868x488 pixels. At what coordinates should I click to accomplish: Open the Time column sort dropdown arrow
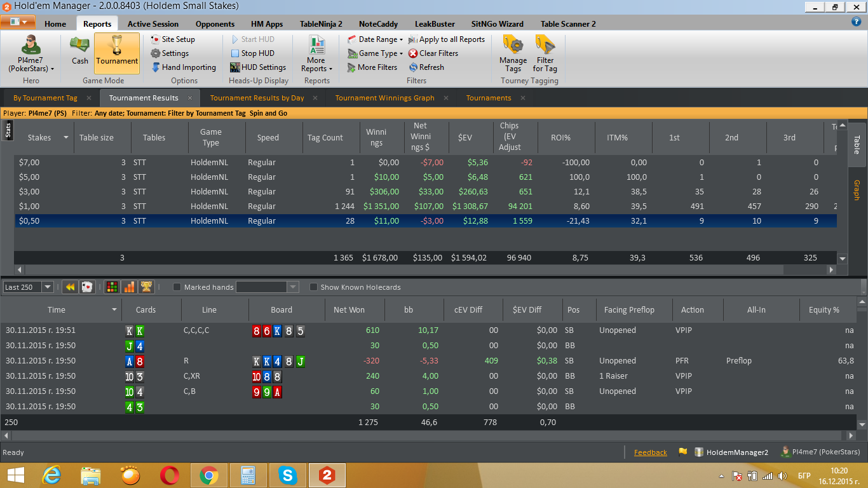pyautogui.click(x=114, y=310)
